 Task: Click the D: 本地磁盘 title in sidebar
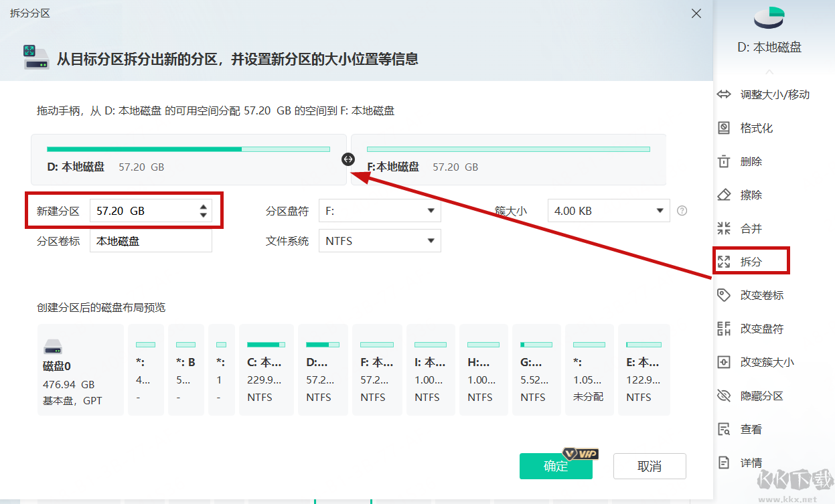click(769, 48)
